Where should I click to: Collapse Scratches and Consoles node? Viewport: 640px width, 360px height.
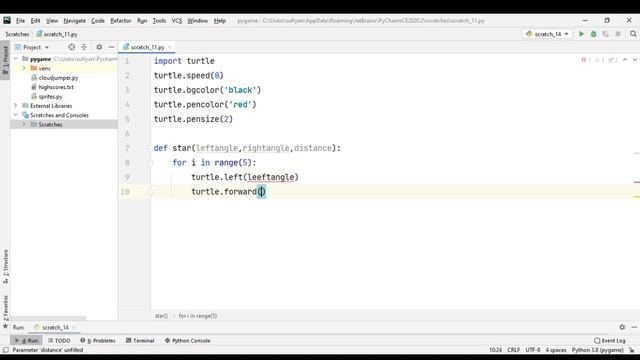[x=16, y=115]
